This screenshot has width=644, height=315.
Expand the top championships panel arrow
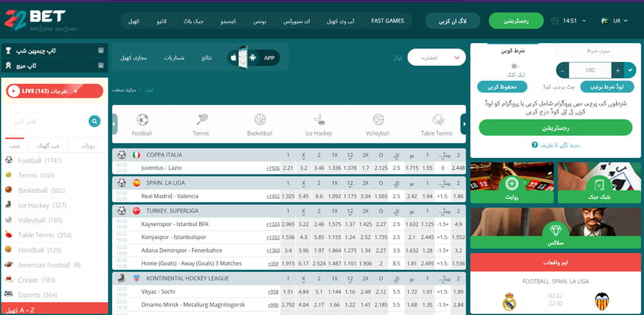[x=101, y=50]
